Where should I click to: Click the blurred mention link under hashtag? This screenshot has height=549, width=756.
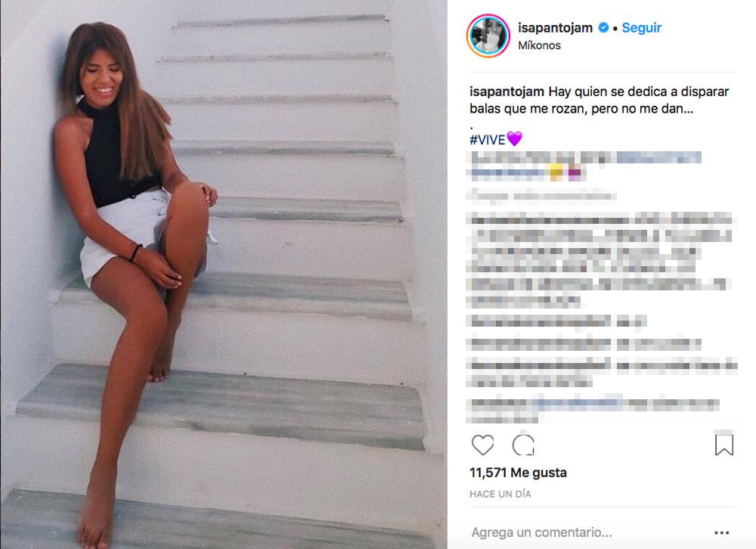click(x=658, y=157)
